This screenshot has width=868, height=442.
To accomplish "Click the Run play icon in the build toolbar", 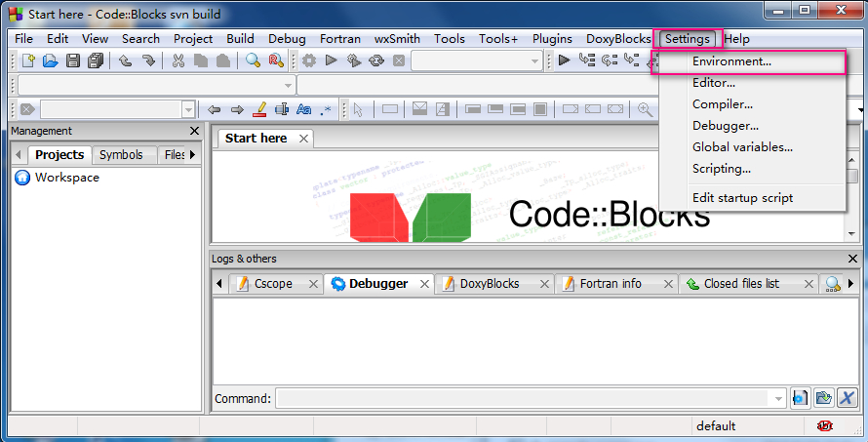I will 331,60.
